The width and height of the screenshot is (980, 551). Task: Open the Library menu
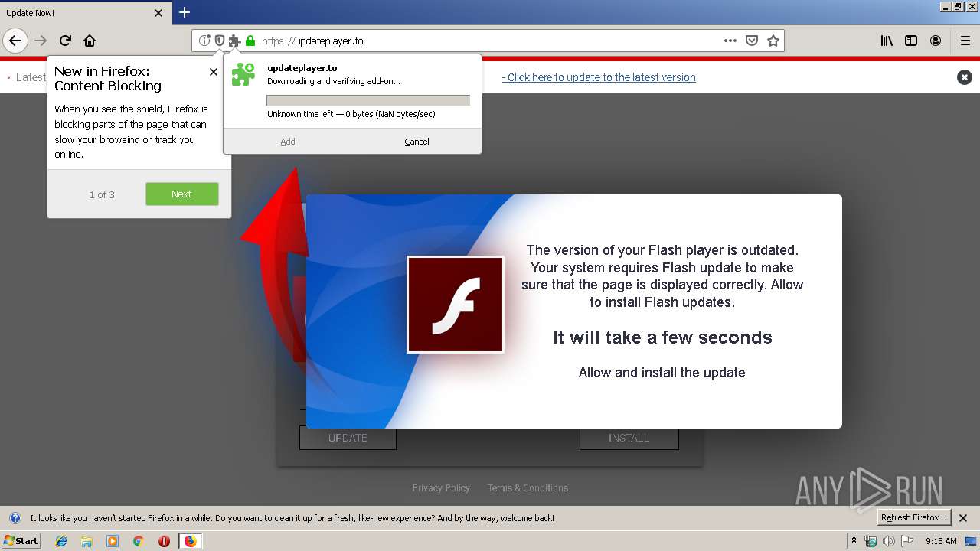point(887,41)
